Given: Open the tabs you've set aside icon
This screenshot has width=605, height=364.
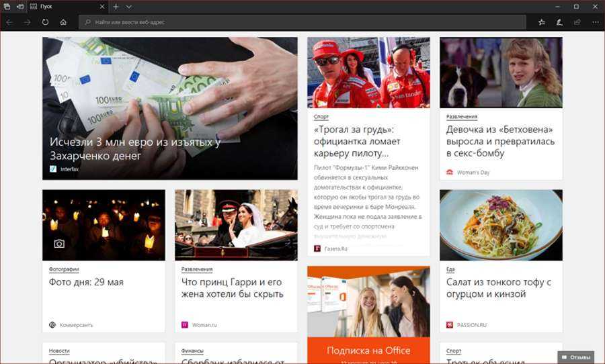Looking at the screenshot, I should 7,7.
